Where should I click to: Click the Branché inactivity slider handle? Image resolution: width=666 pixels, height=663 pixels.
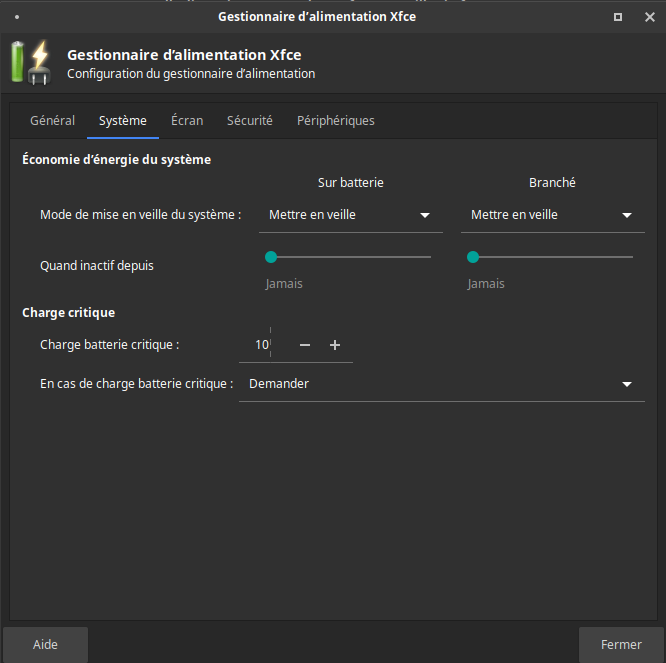pyautogui.click(x=473, y=257)
